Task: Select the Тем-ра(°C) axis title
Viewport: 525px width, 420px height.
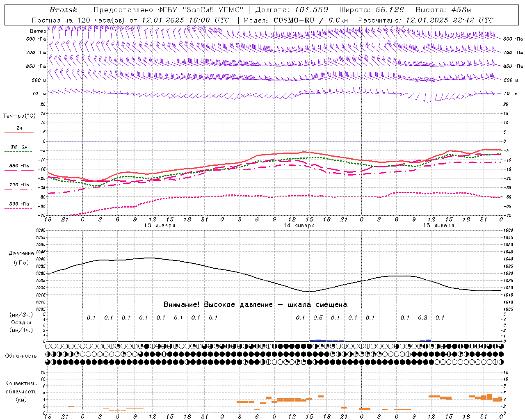Action: click(x=19, y=116)
